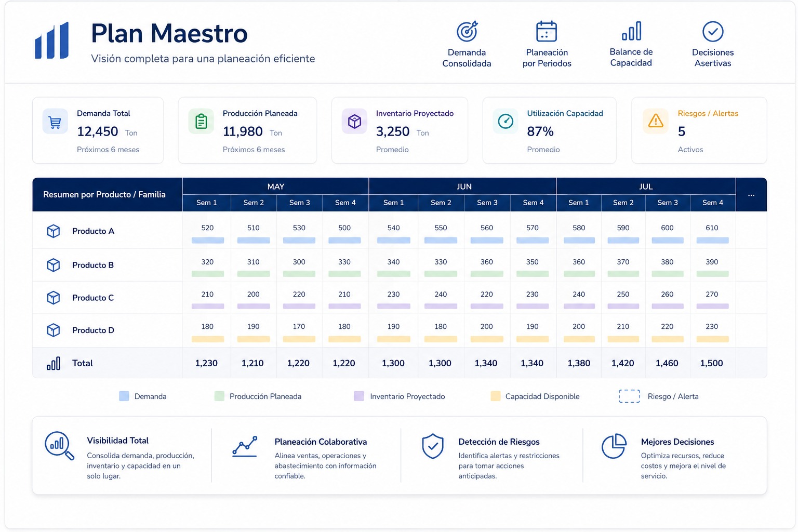Click the Producto C row label

pyautogui.click(x=93, y=298)
